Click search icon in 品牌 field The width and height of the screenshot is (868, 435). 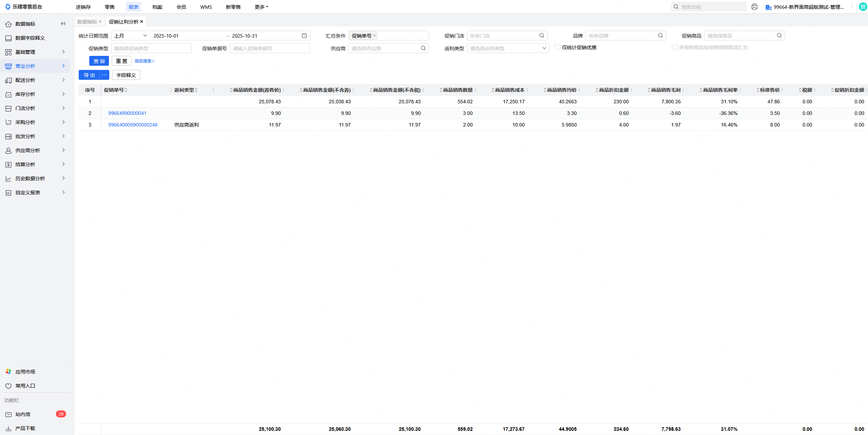click(x=660, y=35)
